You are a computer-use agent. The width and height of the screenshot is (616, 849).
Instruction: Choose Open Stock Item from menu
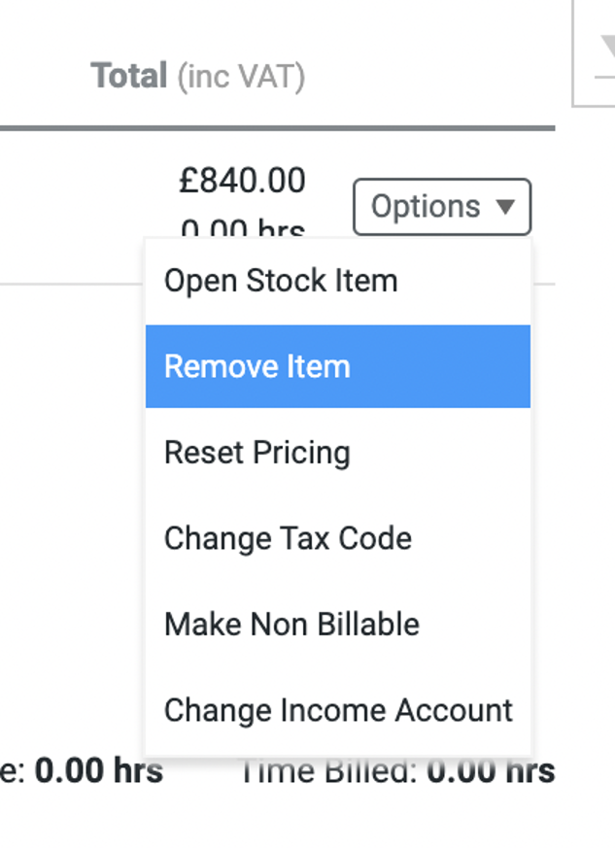[x=281, y=282]
